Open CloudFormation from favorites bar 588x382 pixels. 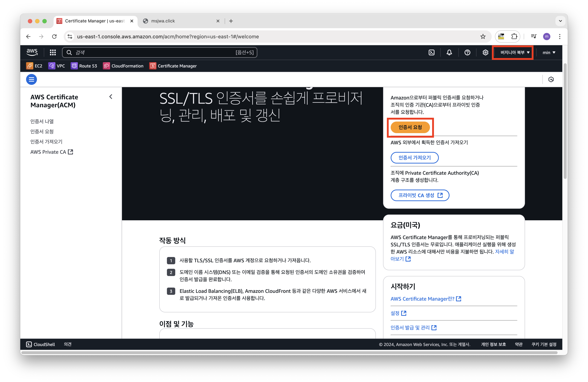(x=123, y=66)
